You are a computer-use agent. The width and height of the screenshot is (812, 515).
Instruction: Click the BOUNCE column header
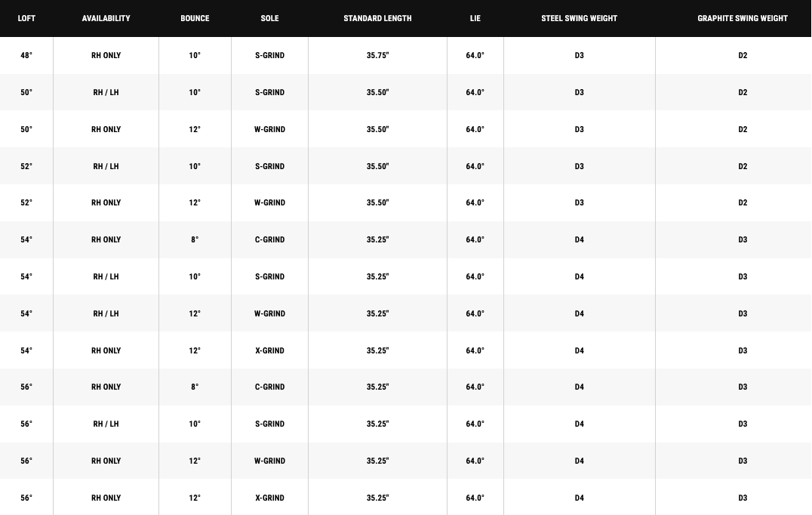(x=195, y=18)
